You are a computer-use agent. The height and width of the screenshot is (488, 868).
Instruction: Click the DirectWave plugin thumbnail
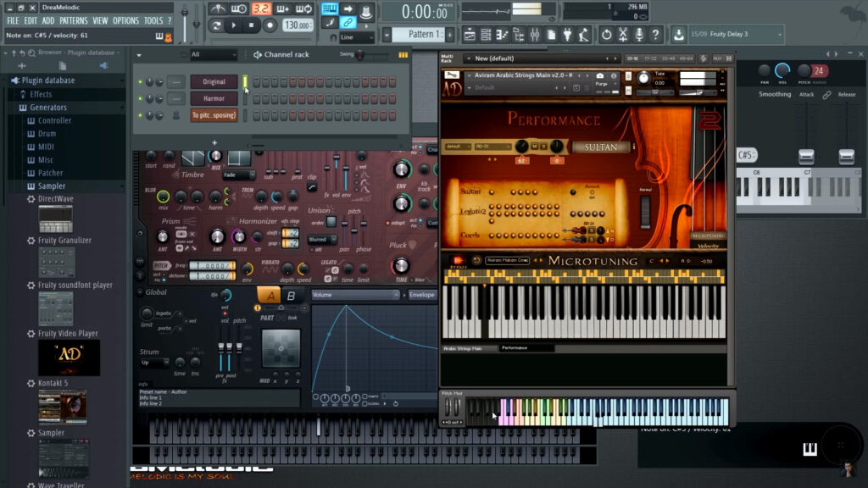[55, 219]
